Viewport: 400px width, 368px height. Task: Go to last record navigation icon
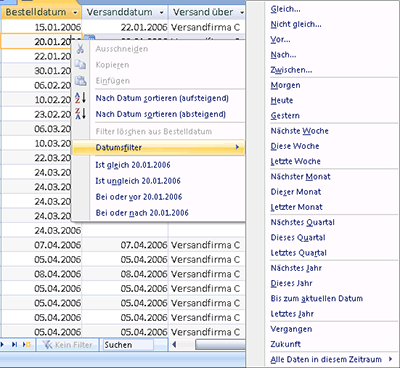[14, 344]
